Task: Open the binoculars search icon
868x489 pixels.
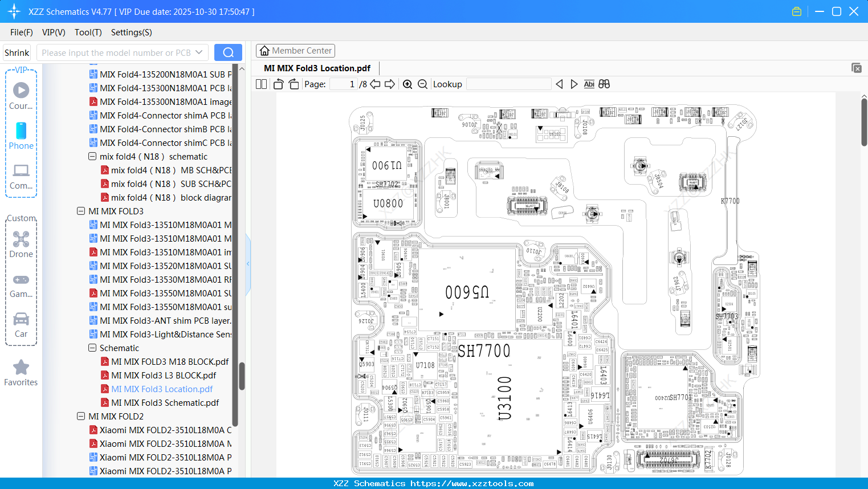Action: click(x=604, y=84)
